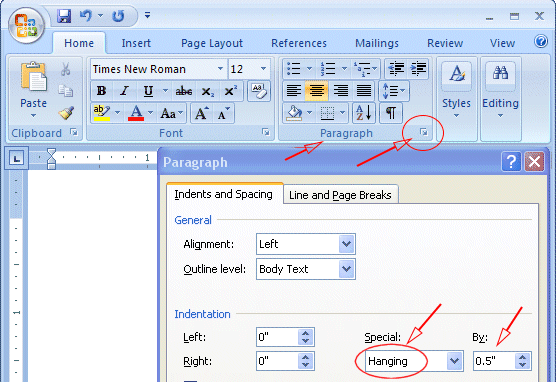Click the Office button orb
The width and height of the screenshot is (556, 383).
point(27,25)
